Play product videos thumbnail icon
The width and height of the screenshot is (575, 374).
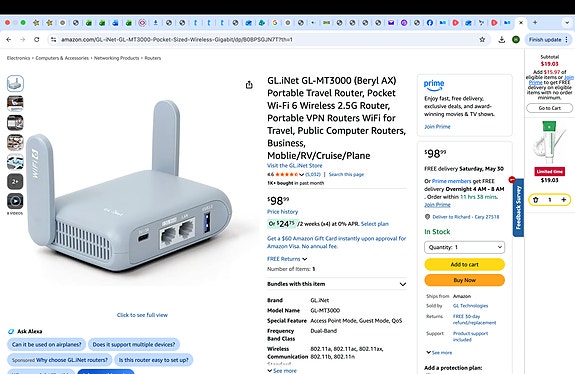[15, 201]
